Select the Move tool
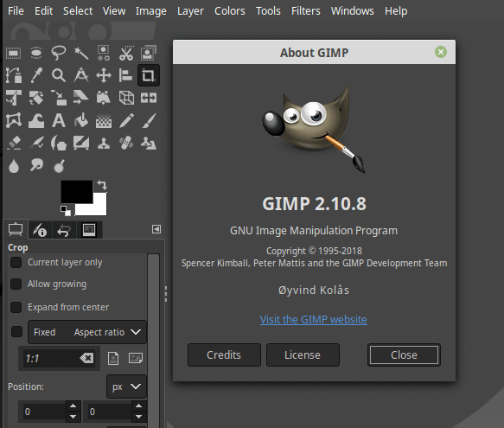The width and height of the screenshot is (504, 428). click(x=104, y=75)
